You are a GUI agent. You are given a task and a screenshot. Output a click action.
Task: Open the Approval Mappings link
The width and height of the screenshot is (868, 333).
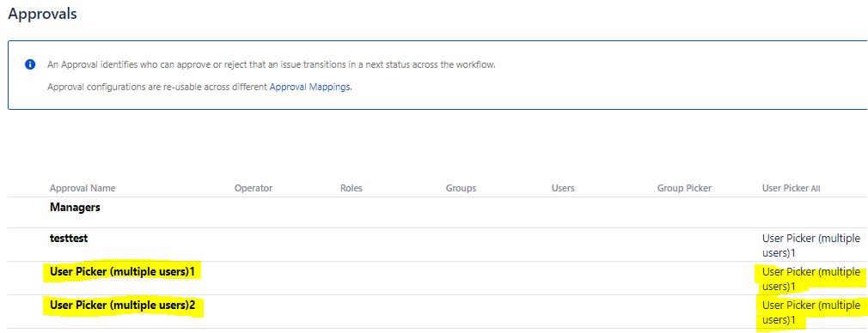[x=310, y=87]
